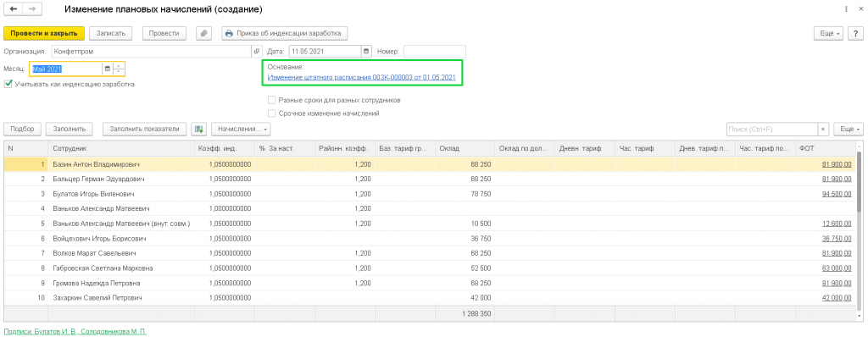The width and height of the screenshot is (868, 337).
Task: Click the Записать button
Action: pos(111,33)
